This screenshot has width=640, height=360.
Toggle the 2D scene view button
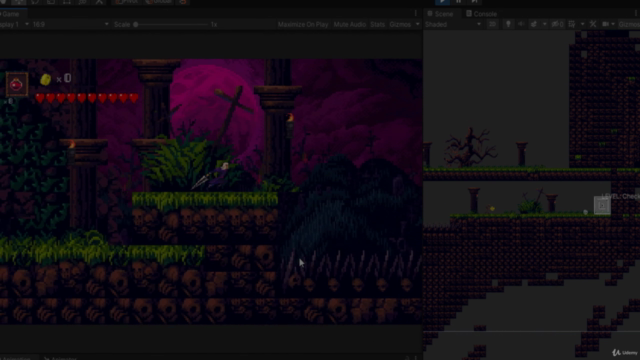[492, 24]
